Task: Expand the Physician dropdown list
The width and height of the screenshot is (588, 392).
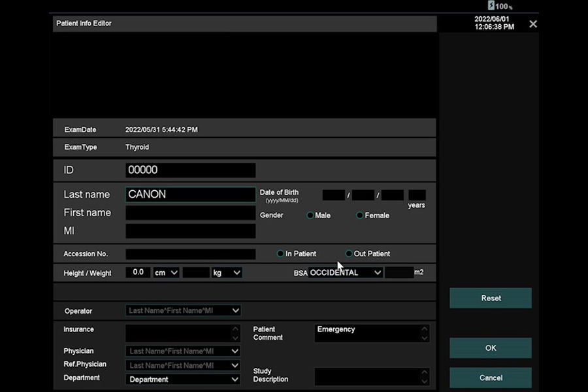Action: point(183,351)
